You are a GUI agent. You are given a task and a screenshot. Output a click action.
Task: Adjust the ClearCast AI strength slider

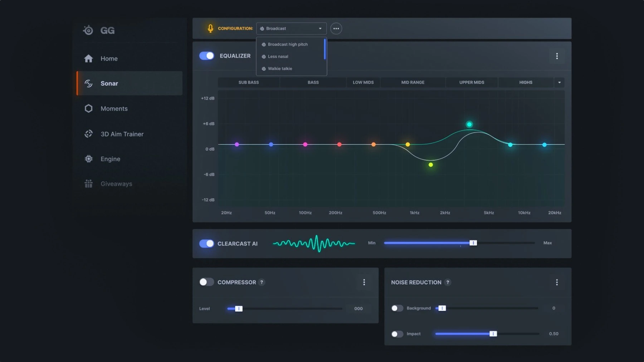point(473,243)
